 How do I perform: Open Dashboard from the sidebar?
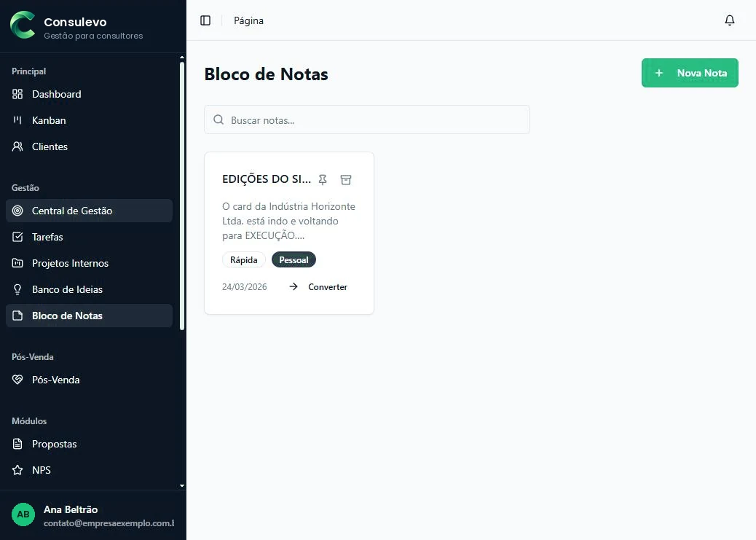(x=89, y=94)
